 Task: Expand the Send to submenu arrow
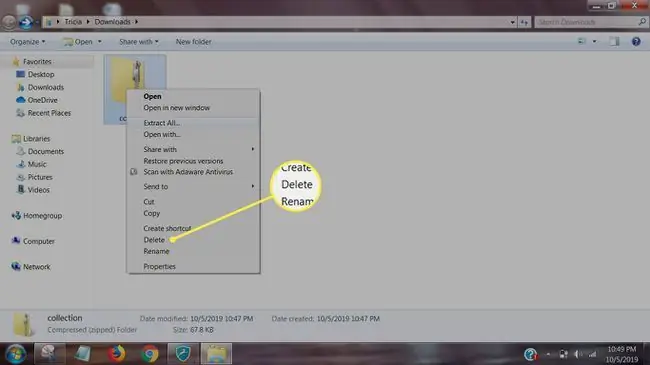252,186
